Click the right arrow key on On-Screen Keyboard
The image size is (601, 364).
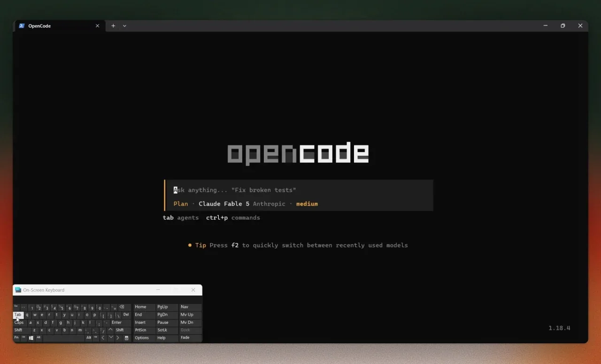click(x=118, y=338)
